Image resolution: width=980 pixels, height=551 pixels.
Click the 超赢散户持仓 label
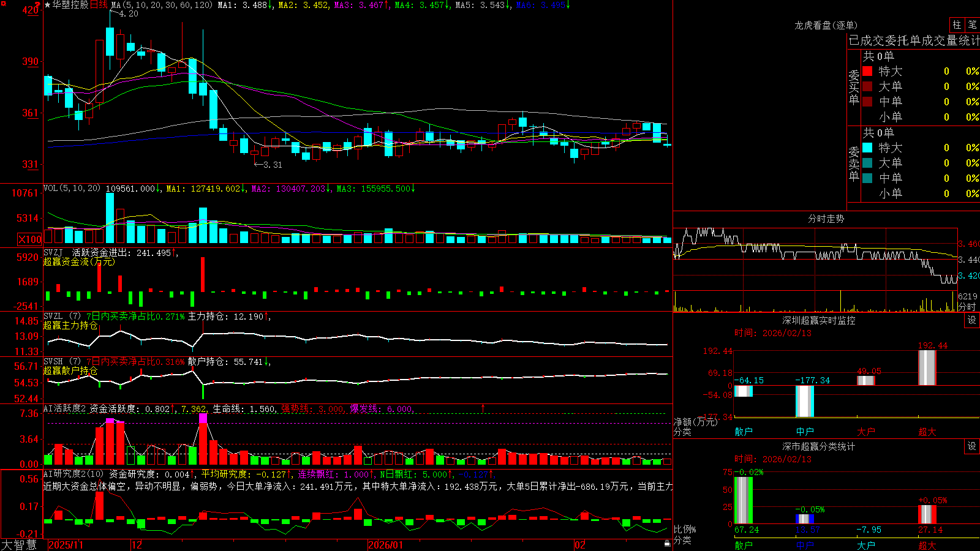pyautogui.click(x=70, y=371)
